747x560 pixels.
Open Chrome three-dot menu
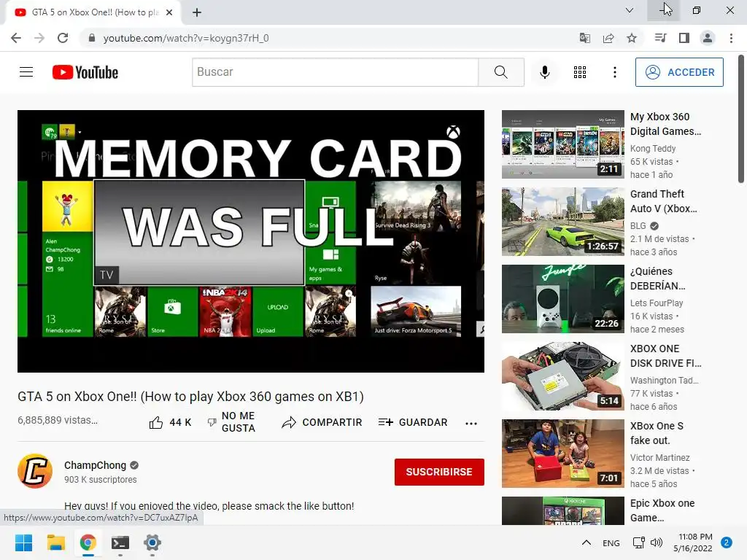click(x=731, y=38)
